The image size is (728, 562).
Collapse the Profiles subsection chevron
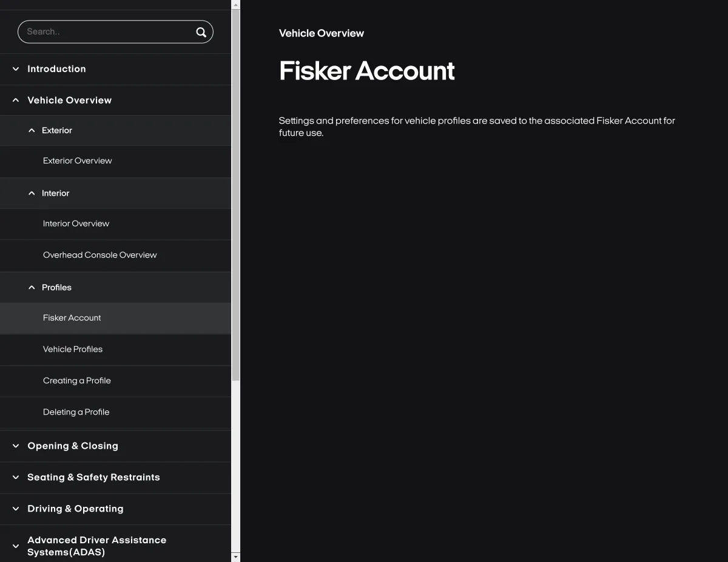coord(32,287)
